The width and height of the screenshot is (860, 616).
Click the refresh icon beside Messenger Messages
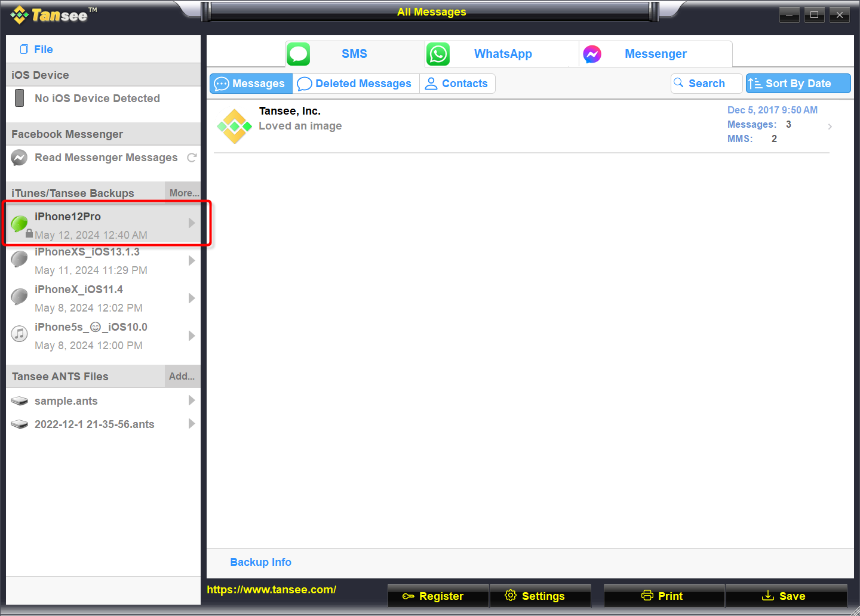(192, 158)
